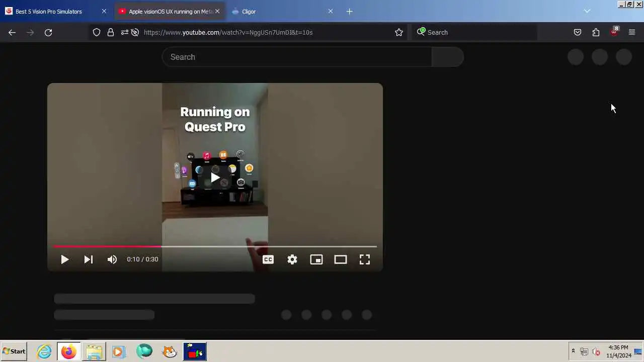Open the network tray icon
Image resolution: width=644 pixels, height=362 pixels.
584,351
